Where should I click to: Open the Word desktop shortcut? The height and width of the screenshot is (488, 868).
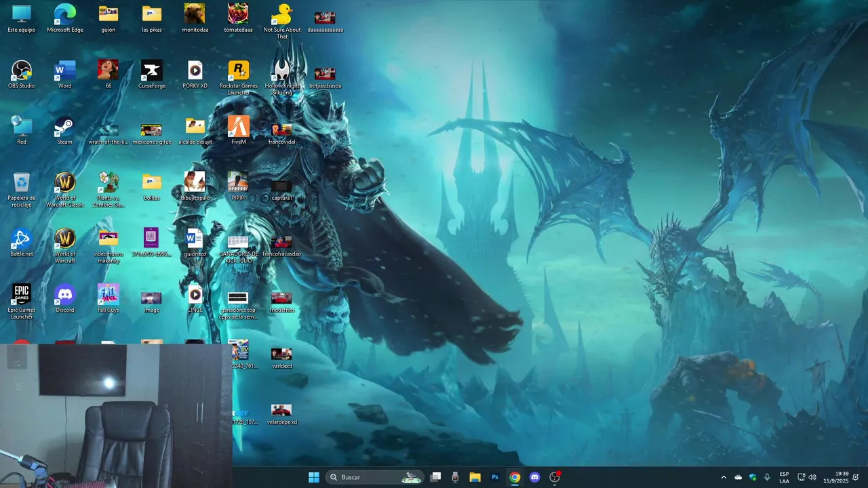pos(65,75)
